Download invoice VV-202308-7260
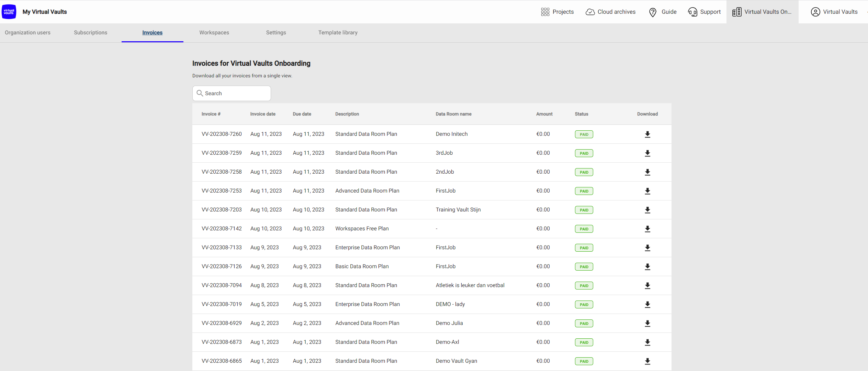The image size is (868, 371). [x=647, y=134]
